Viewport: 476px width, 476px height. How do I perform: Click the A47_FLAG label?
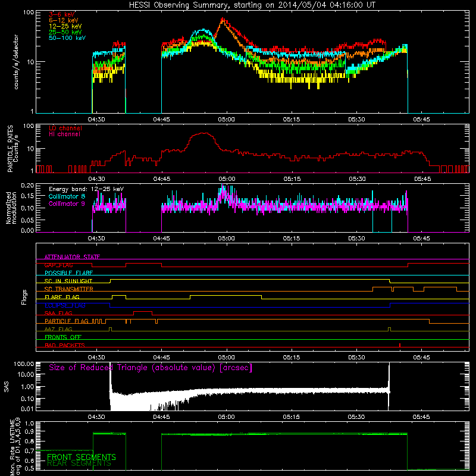coord(58,330)
